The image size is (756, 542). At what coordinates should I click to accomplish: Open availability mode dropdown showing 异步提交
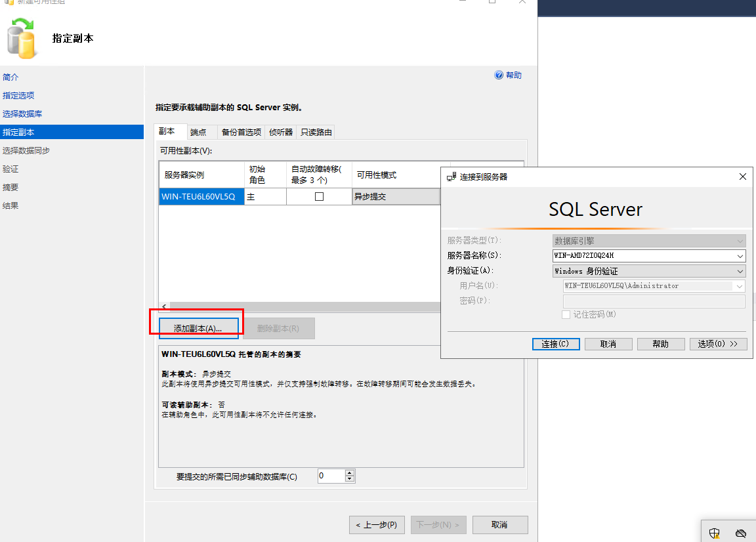(x=396, y=197)
